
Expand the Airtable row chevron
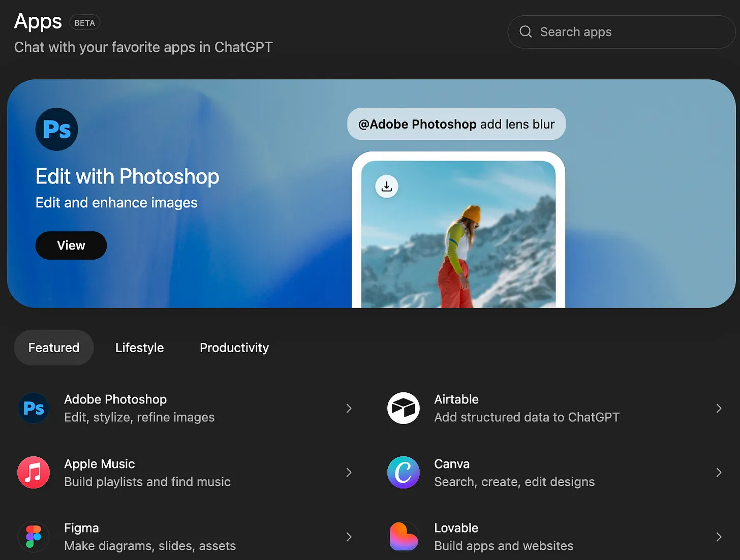(x=719, y=408)
